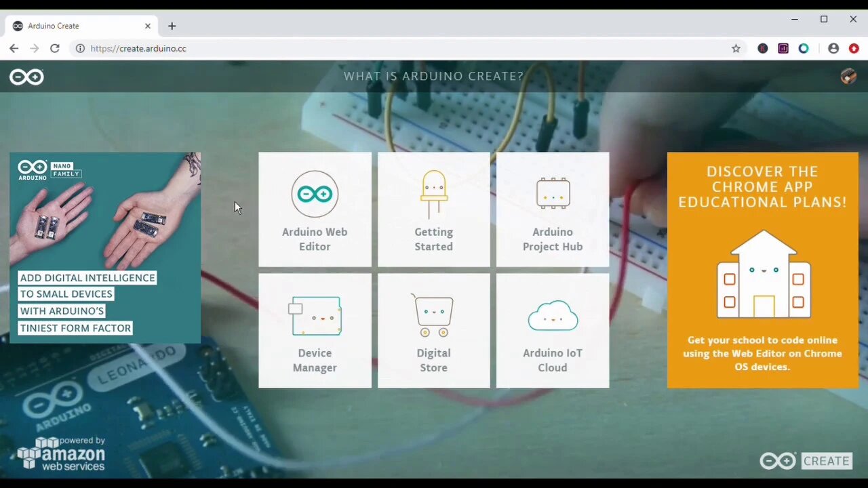Minimize the browser window

coord(795,20)
